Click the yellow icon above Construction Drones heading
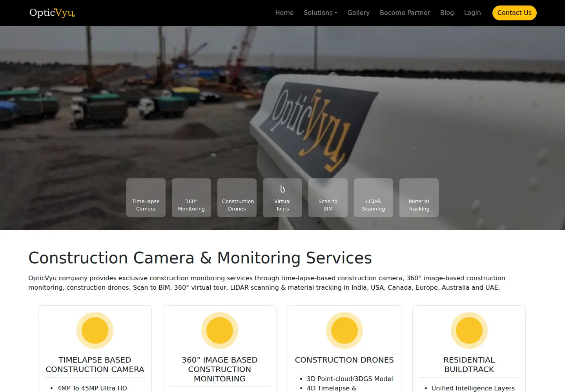The image size is (565, 392). (344, 330)
